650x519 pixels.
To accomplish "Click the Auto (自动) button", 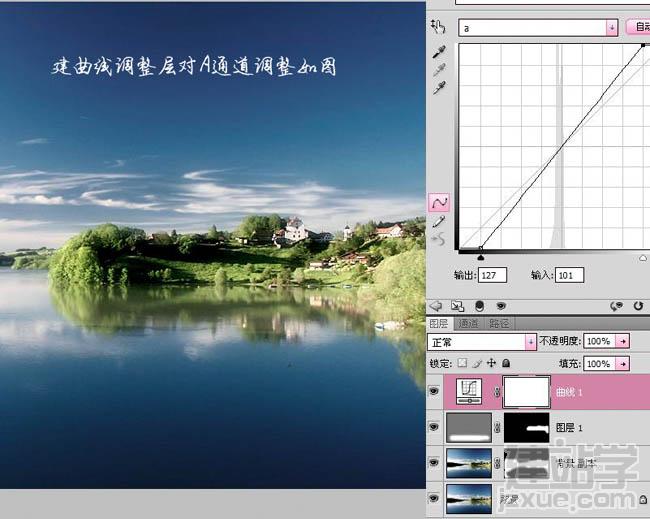I will coord(638,27).
